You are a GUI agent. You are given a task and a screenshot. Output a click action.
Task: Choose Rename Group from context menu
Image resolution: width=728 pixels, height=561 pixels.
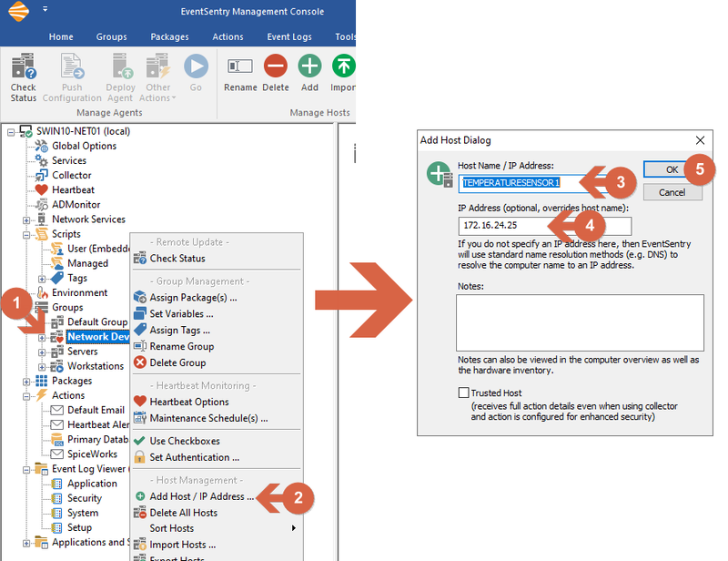[181, 346]
